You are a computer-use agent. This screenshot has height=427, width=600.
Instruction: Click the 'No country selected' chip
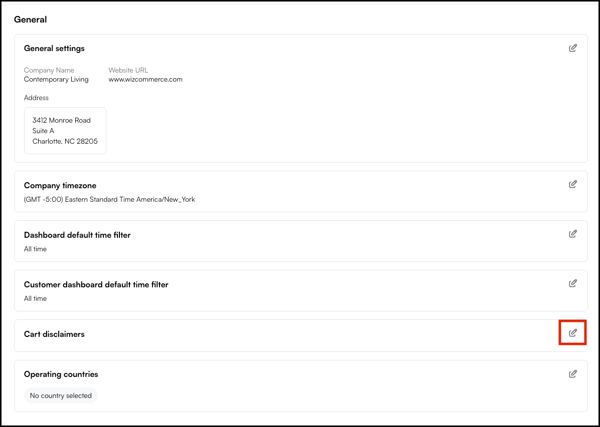point(61,396)
